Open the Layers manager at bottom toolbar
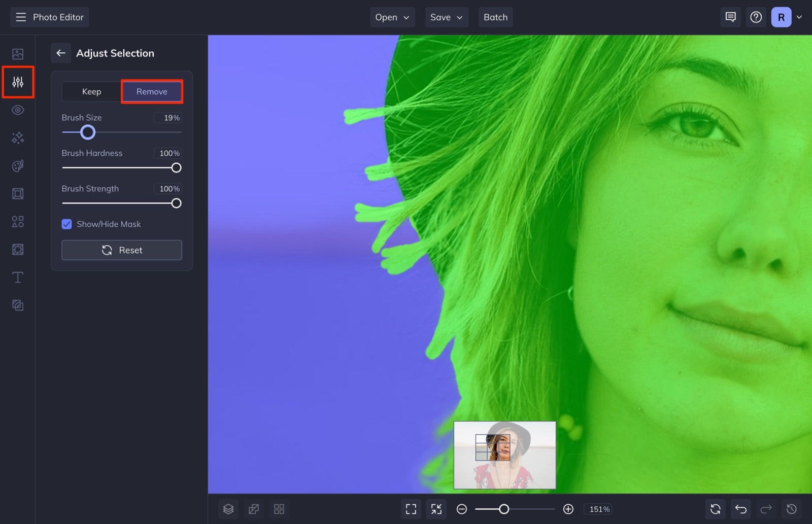The image size is (812, 524). pos(228,509)
